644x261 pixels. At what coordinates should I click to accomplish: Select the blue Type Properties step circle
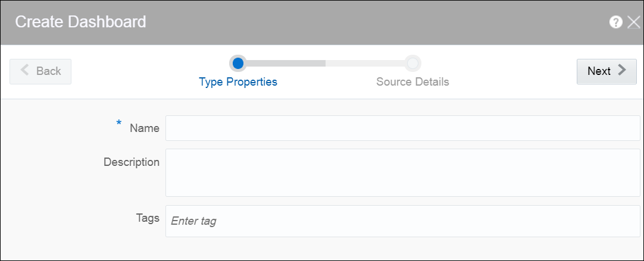(237, 62)
